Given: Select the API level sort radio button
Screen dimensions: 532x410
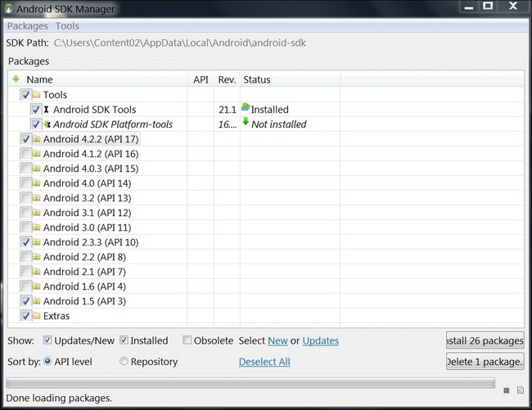Looking at the screenshot, I should point(47,362).
